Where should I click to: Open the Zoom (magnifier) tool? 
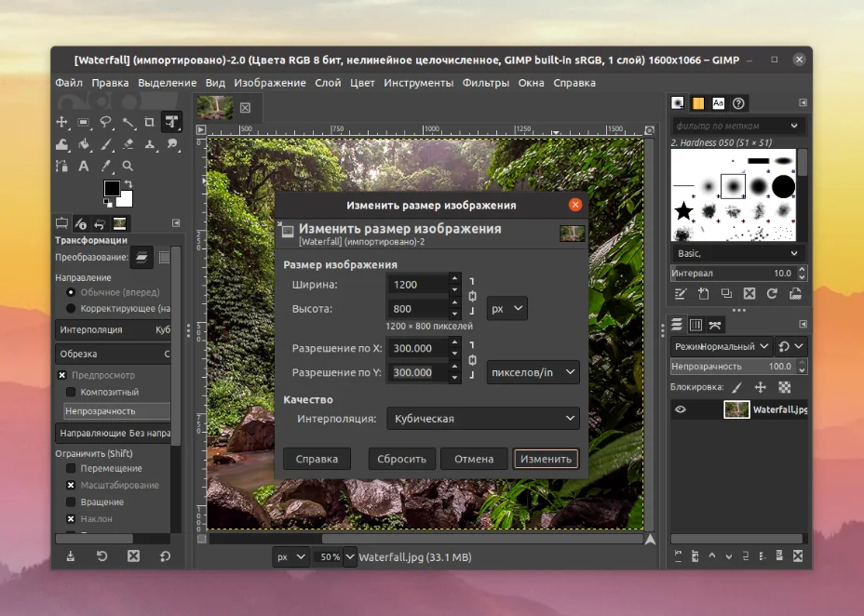pyautogui.click(x=128, y=166)
